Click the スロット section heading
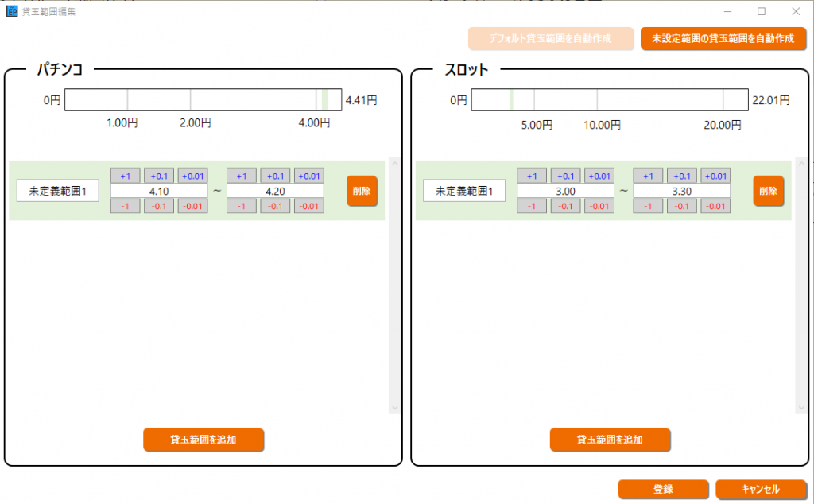 466,69
